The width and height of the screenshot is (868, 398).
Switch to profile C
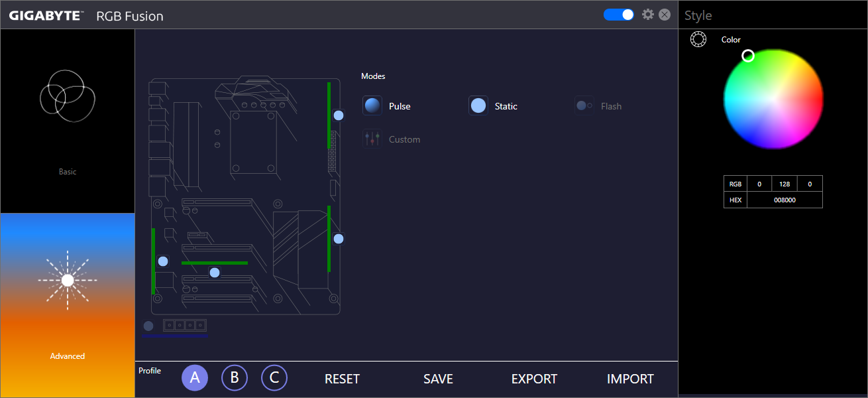pyautogui.click(x=274, y=378)
